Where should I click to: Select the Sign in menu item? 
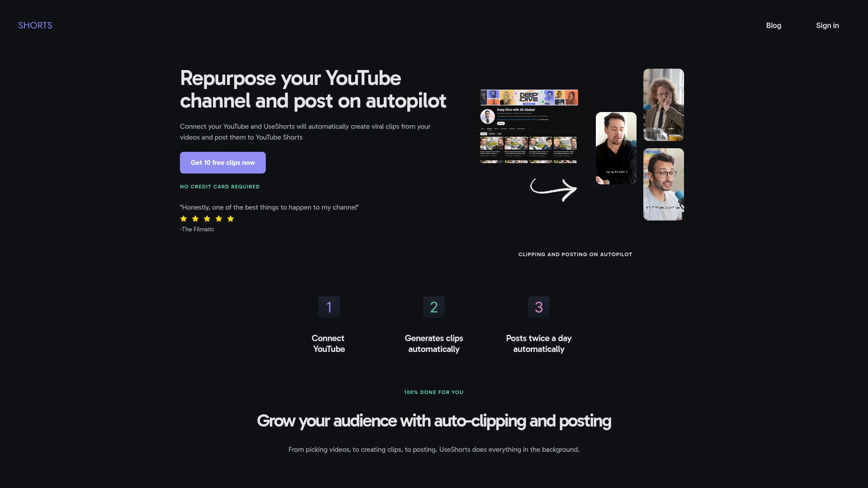tap(827, 25)
